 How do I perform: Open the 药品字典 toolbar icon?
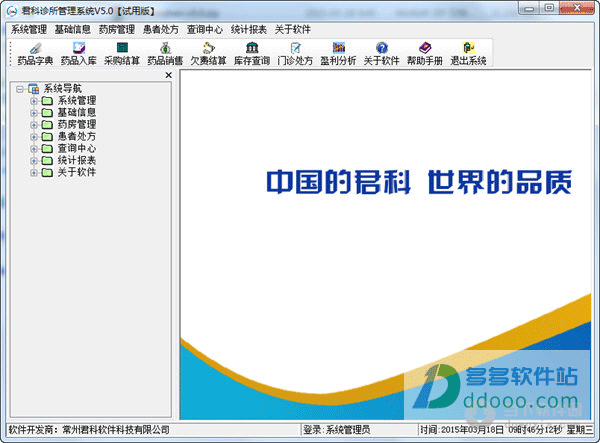[x=35, y=48]
